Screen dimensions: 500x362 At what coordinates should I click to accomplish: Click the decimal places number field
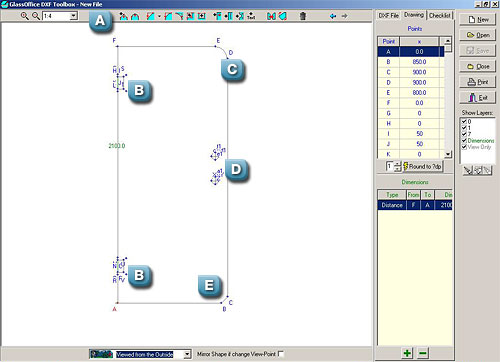click(x=390, y=166)
